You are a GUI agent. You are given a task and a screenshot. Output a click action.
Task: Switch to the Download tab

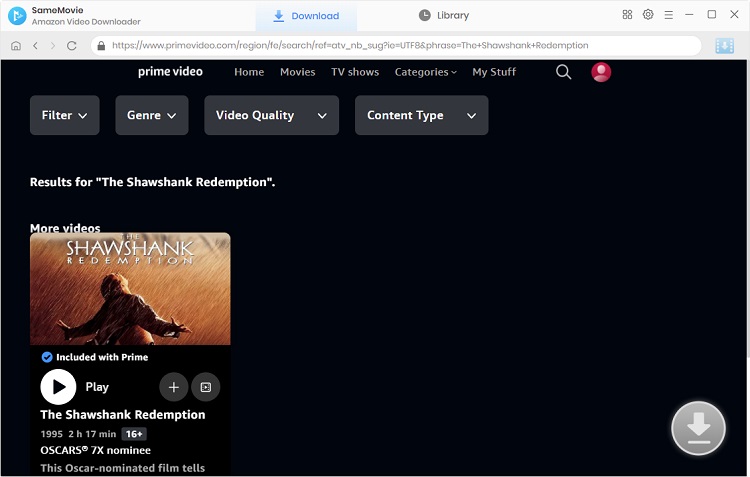[x=306, y=16]
